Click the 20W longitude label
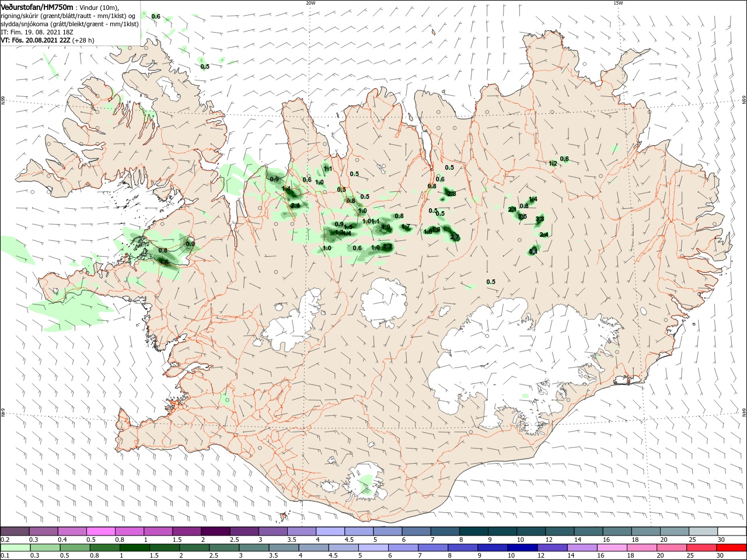The height and width of the screenshot is (560, 747). [310, 2]
